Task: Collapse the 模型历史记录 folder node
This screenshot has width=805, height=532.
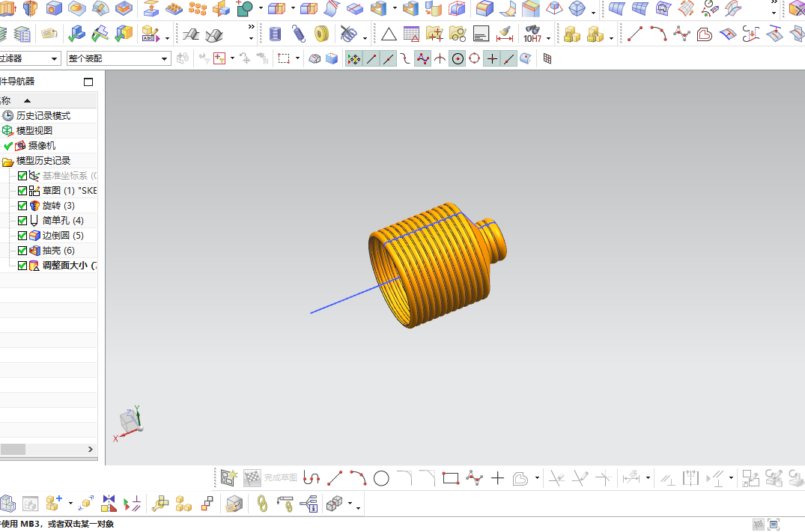Action: pyautogui.click(x=7, y=162)
